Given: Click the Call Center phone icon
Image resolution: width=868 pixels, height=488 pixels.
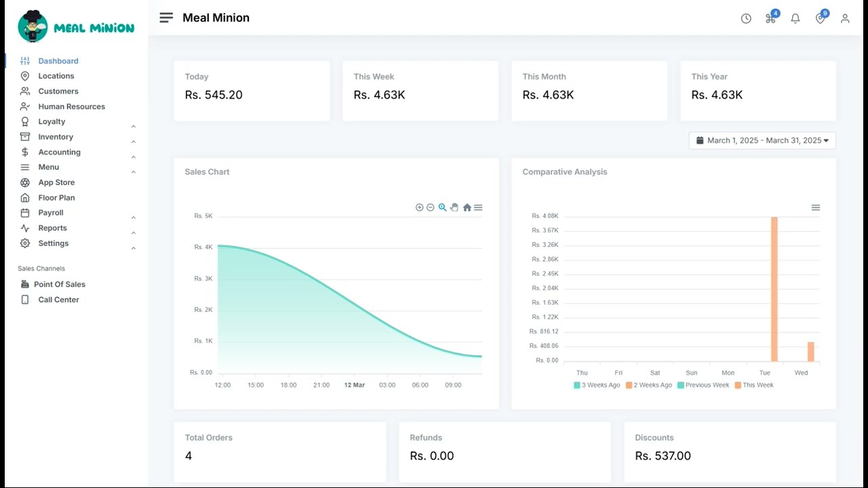Looking at the screenshot, I should click(25, 300).
